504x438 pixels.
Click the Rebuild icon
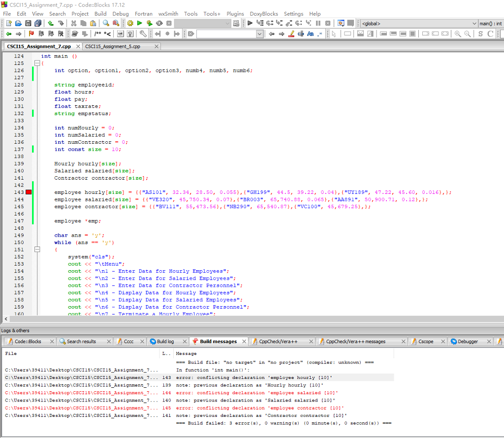point(159,23)
